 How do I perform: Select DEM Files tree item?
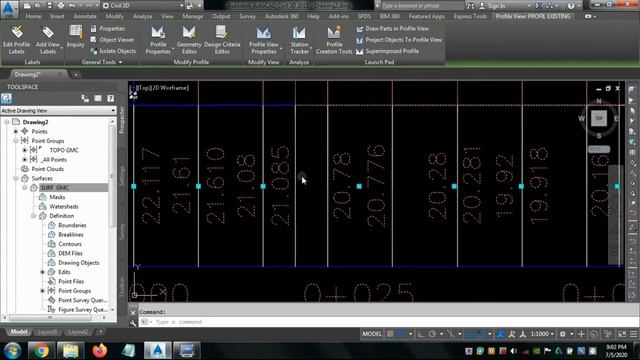tap(70, 253)
